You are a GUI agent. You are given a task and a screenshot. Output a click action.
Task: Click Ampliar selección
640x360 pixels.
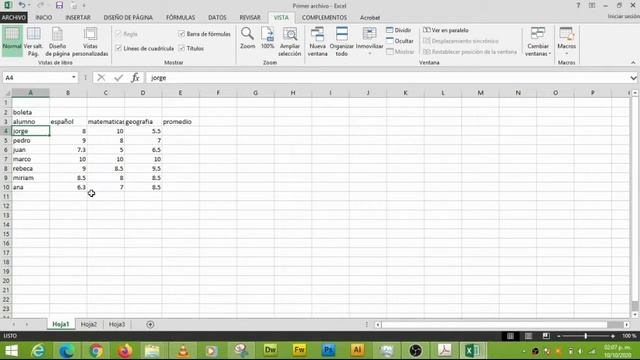289,42
